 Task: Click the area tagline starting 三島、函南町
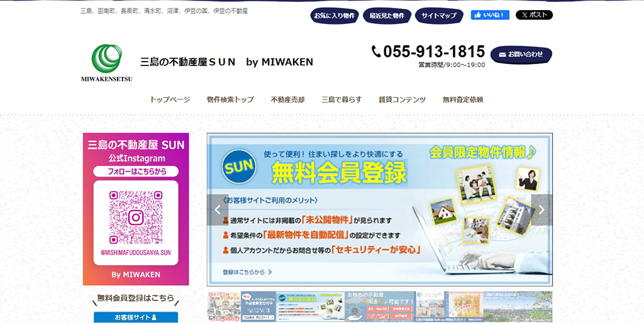tap(164, 11)
